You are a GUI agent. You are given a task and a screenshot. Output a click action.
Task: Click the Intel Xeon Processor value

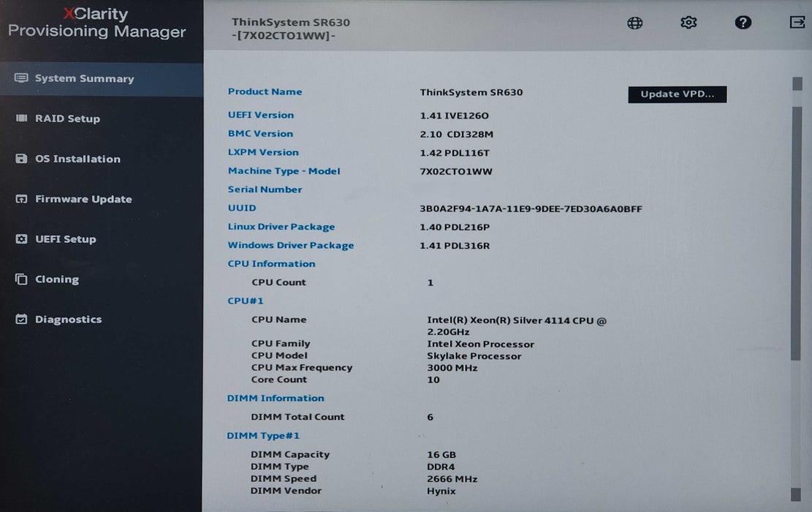pos(480,344)
